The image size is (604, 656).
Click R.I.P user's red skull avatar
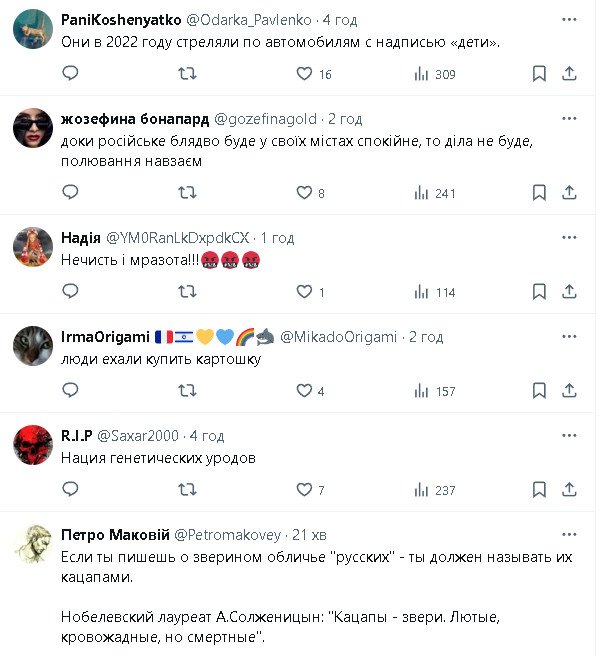33,445
